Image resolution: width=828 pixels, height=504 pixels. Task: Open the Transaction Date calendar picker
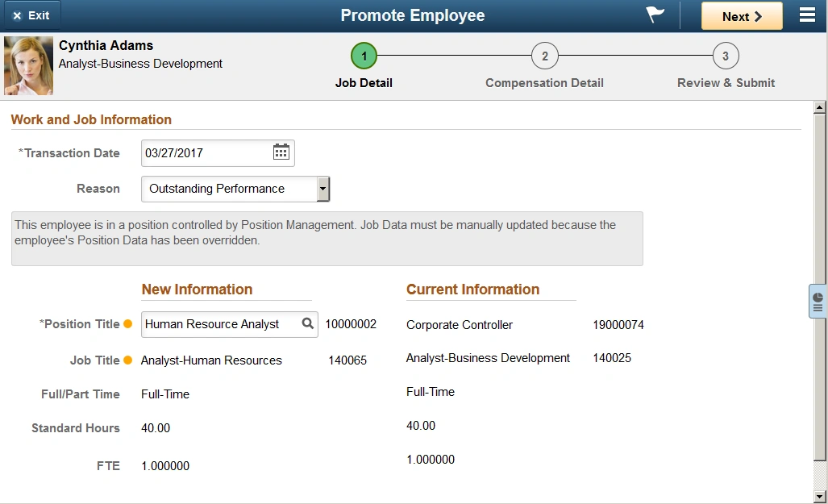tap(281, 152)
